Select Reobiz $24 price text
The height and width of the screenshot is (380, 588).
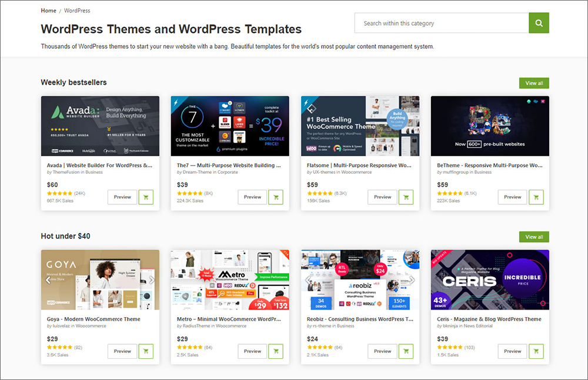[x=312, y=339]
